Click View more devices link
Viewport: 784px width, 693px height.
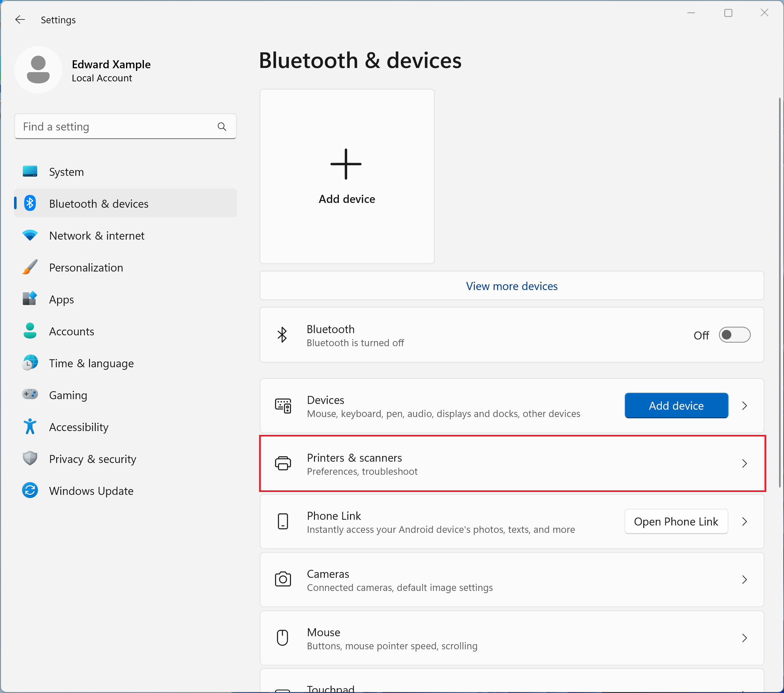coord(512,286)
